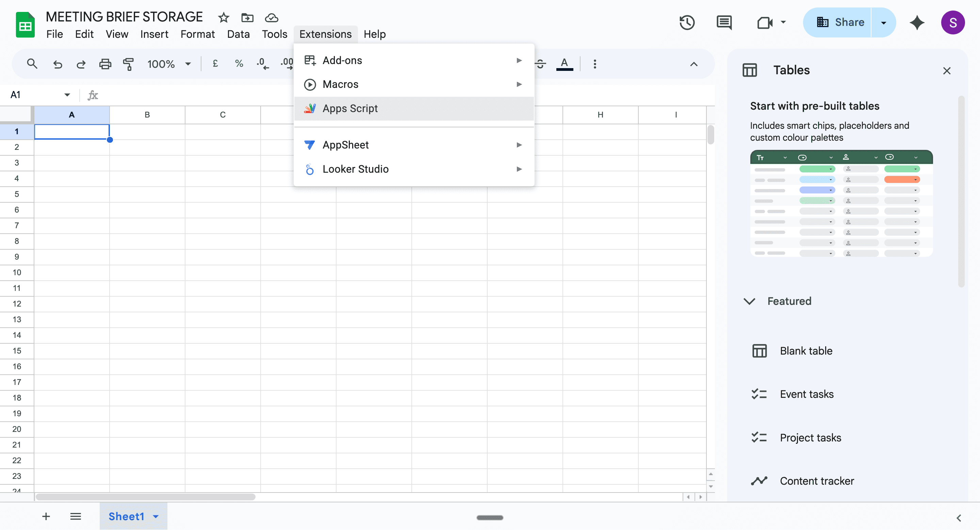
Task: Expand the Share options dropdown arrow
Action: [883, 22]
